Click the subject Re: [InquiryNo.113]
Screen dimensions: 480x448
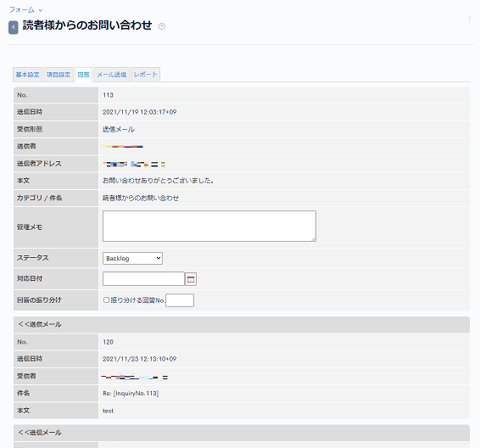coord(131,394)
